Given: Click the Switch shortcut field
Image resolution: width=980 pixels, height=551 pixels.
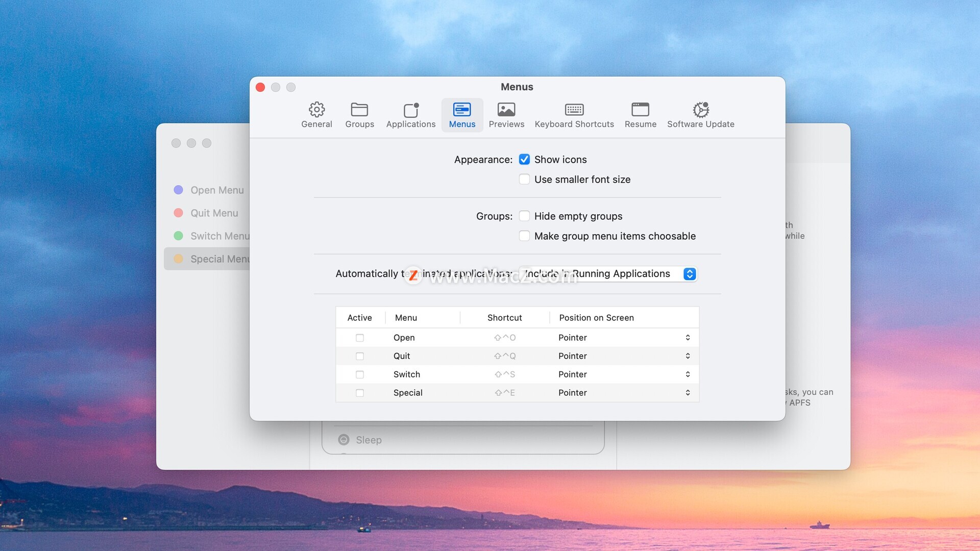Looking at the screenshot, I should point(504,374).
